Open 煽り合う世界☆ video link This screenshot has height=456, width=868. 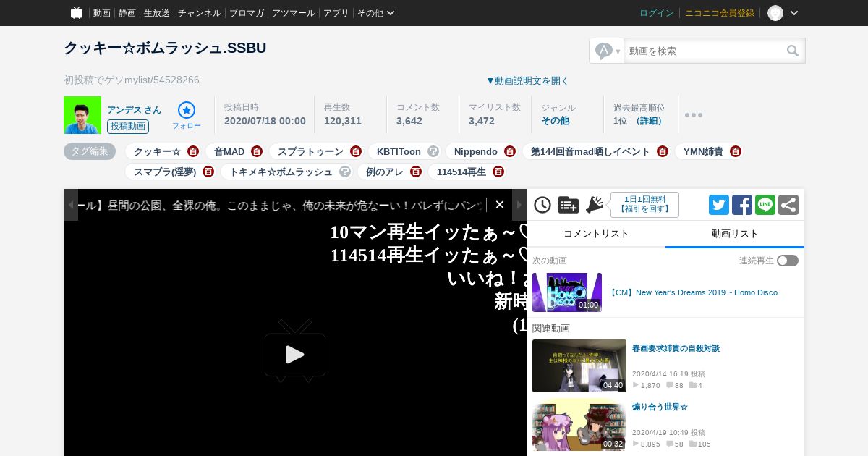[660, 408]
